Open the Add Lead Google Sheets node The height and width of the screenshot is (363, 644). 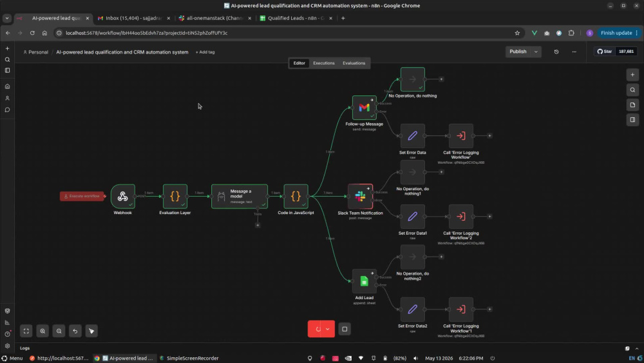[365, 281]
